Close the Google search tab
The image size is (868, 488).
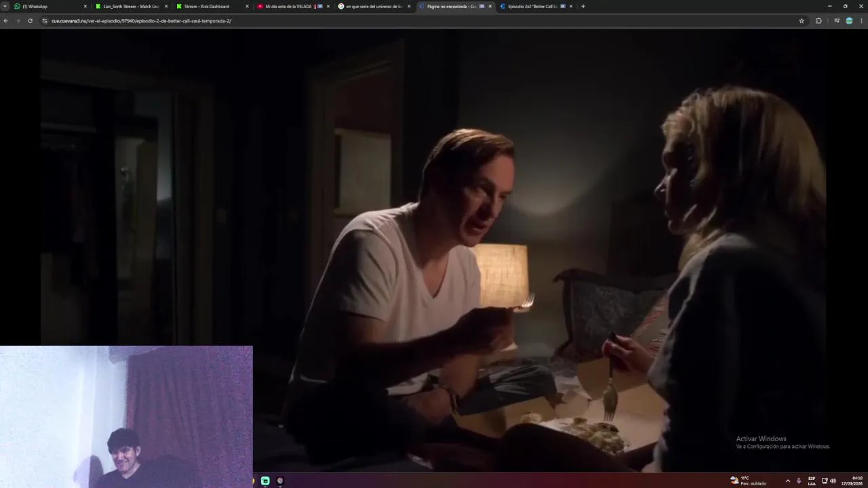409,6
